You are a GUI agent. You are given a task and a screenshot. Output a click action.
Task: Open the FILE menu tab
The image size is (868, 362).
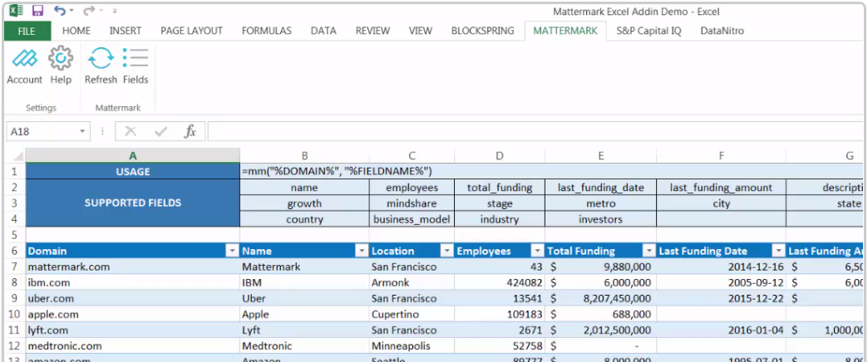[x=27, y=31]
